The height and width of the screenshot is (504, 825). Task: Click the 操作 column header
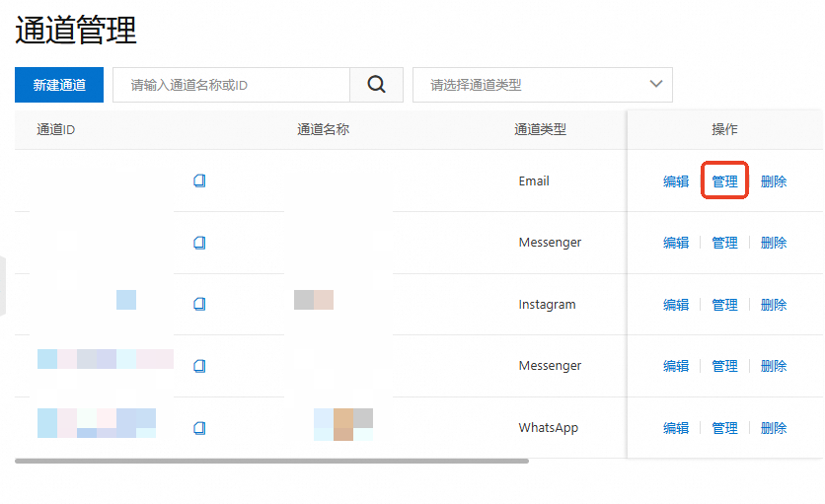pos(724,129)
